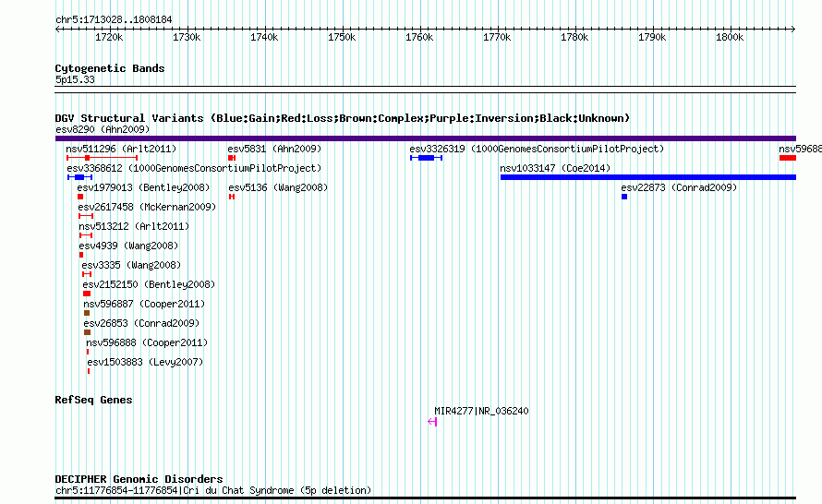Click the esv4939 (Wang2008) red square
822x504 pixels.
(81, 255)
